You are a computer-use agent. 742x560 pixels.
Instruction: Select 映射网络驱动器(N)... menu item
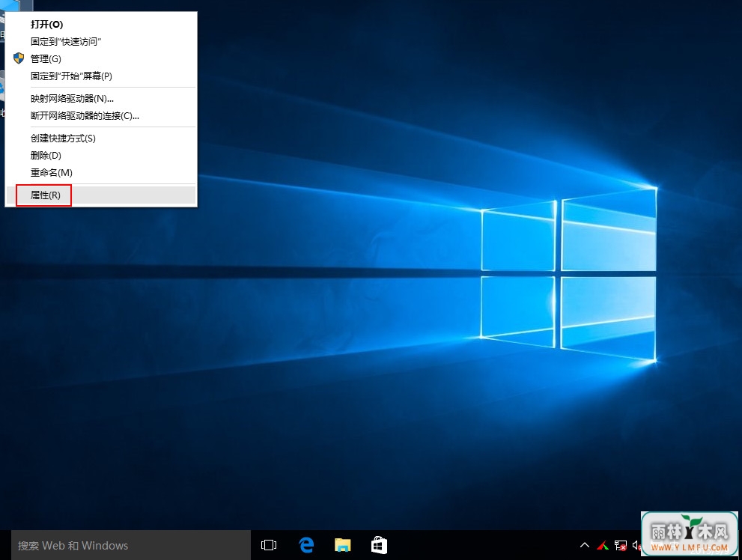101,98
